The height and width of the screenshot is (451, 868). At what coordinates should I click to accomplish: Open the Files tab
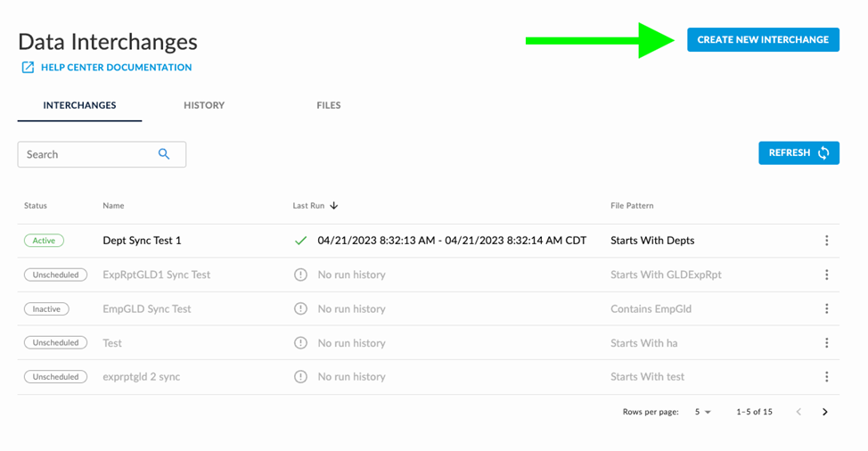[x=328, y=105]
